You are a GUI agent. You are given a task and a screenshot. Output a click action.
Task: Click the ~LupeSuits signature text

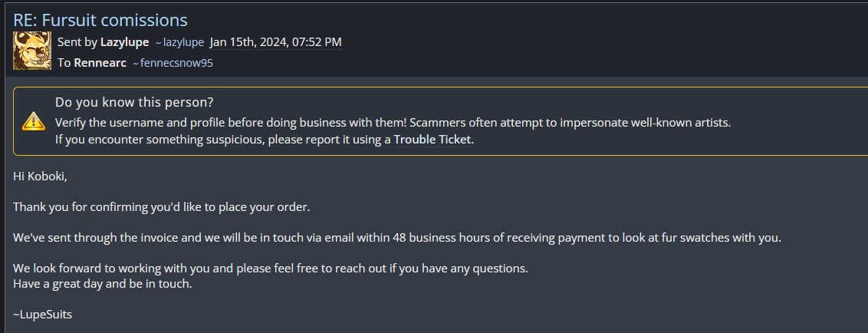tap(43, 315)
